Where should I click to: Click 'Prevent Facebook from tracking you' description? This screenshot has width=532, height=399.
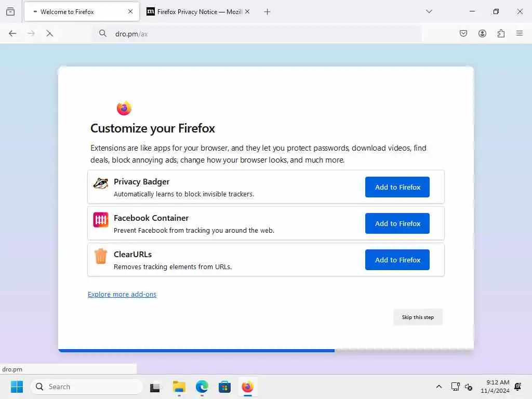click(x=194, y=230)
